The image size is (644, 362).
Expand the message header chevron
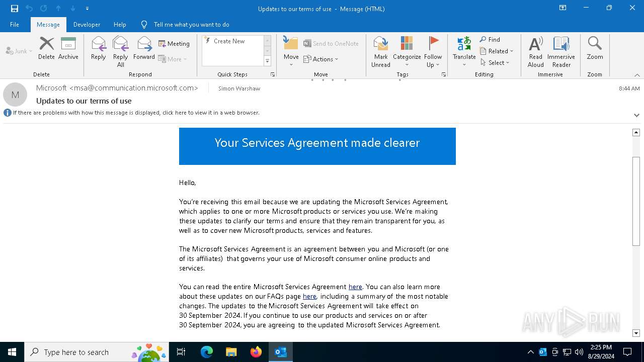click(636, 115)
